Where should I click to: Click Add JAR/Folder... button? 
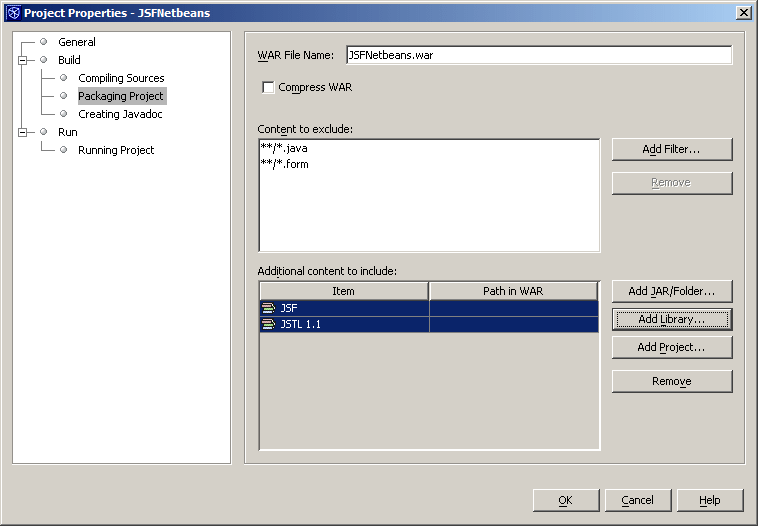[x=672, y=291]
